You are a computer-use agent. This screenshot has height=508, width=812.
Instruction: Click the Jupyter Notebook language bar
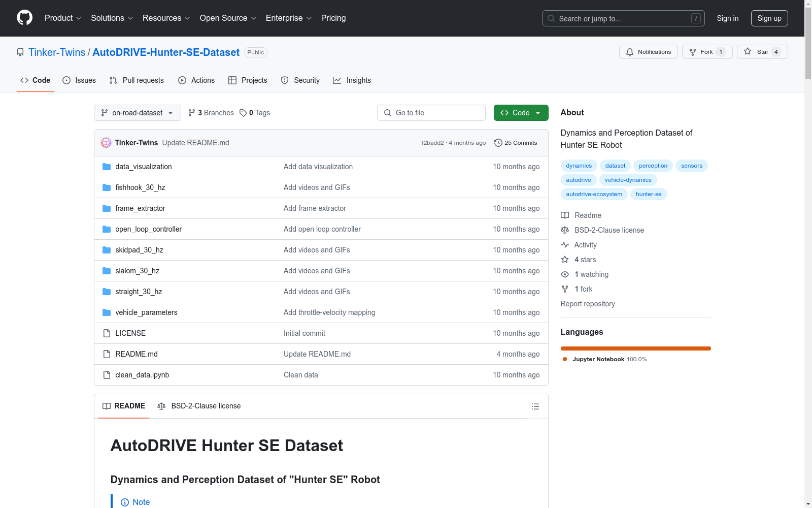[636, 348]
